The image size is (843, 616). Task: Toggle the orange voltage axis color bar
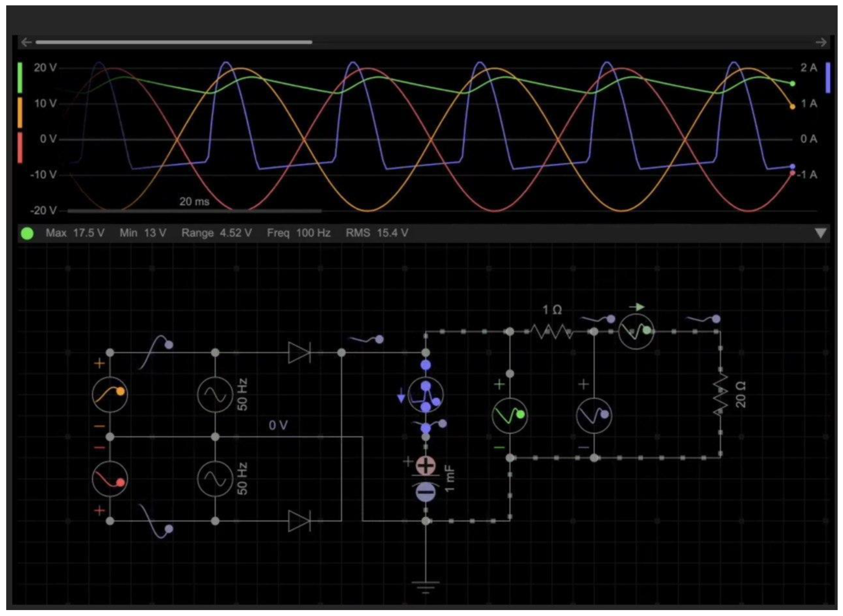click(x=20, y=113)
